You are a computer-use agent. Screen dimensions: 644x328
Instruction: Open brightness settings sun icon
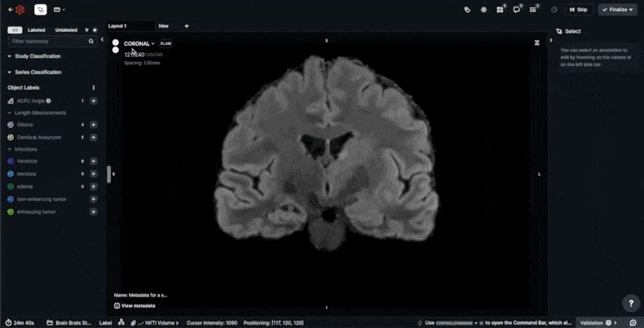click(484, 10)
